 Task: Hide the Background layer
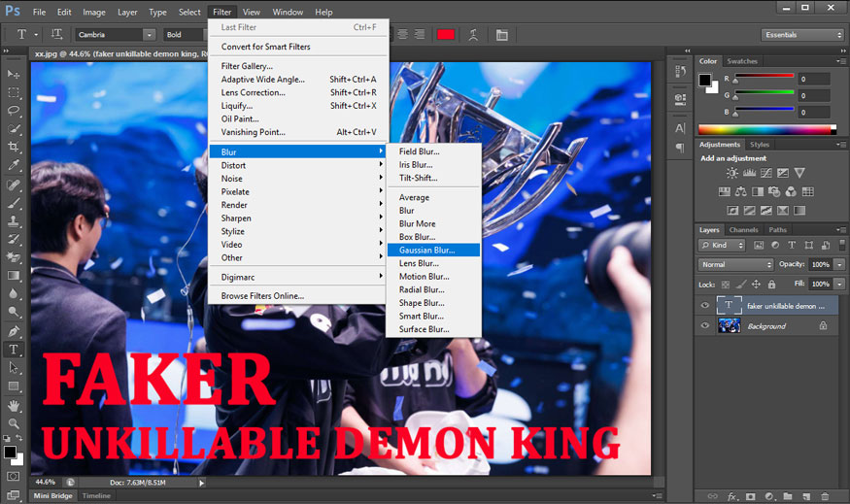click(704, 325)
